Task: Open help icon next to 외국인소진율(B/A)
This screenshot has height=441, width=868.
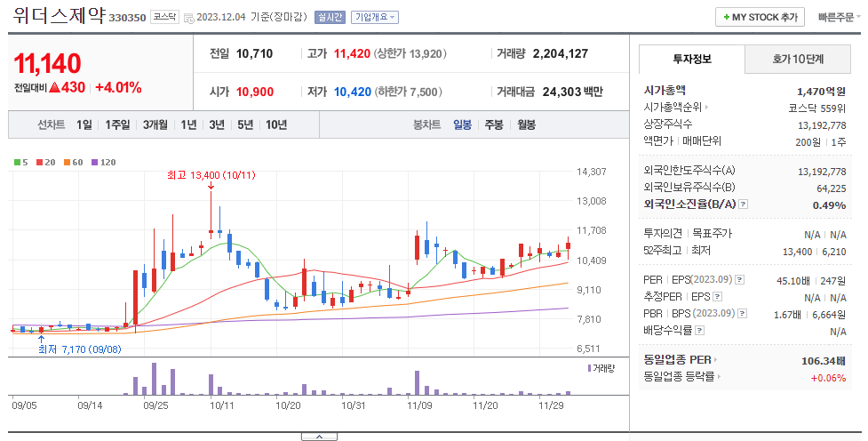Action: 744,204
